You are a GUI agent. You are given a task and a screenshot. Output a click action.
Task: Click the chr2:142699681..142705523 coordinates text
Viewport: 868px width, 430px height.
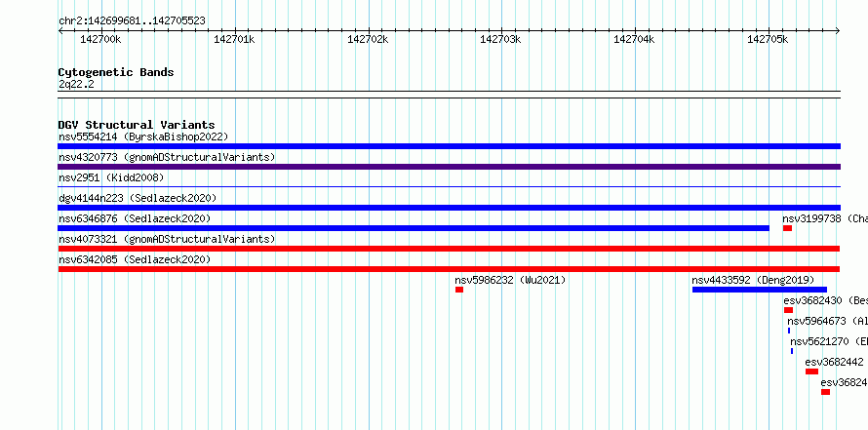[x=132, y=20]
